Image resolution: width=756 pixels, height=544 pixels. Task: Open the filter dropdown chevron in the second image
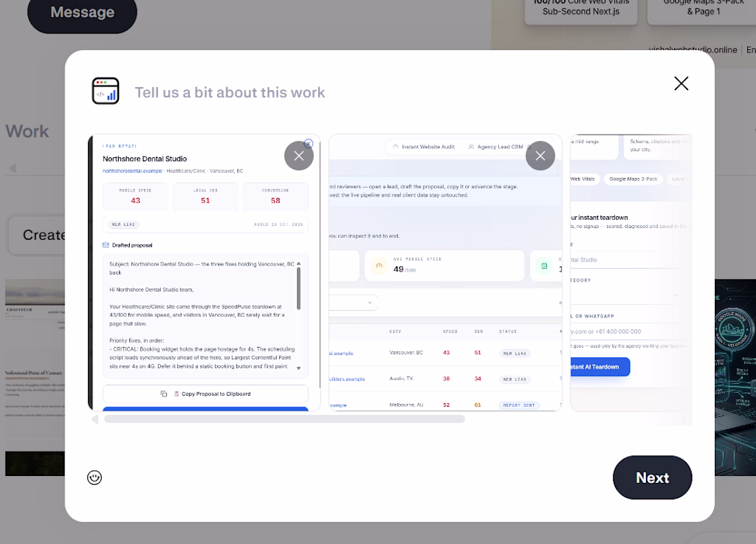(x=370, y=303)
